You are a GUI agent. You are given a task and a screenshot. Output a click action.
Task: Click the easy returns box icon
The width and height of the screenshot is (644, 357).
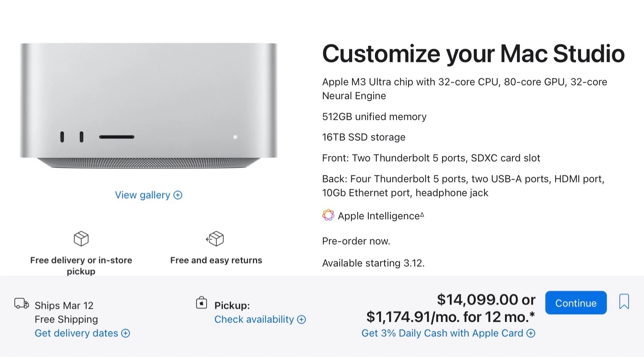pos(215,239)
